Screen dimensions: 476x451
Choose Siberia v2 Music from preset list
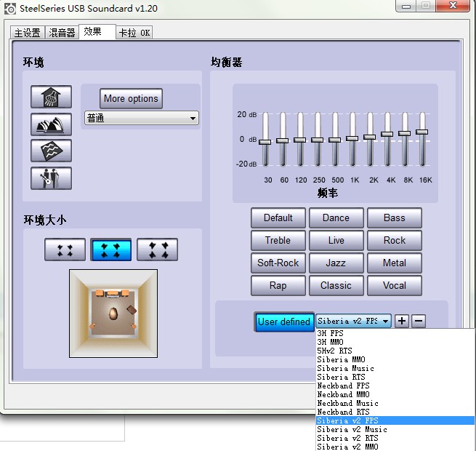tap(395, 429)
